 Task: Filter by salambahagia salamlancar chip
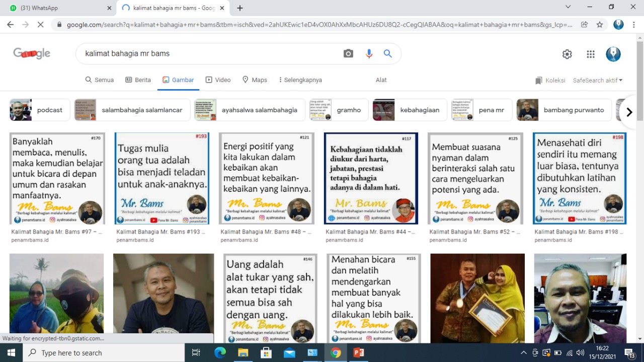click(x=132, y=110)
